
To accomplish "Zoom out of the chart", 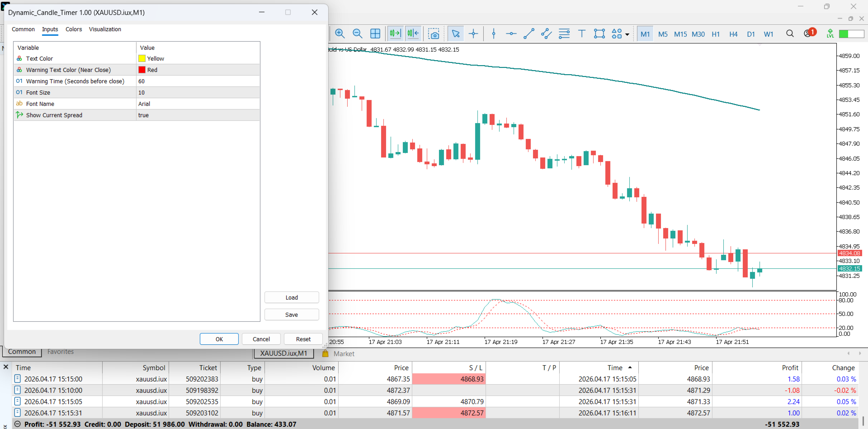I will point(358,33).
